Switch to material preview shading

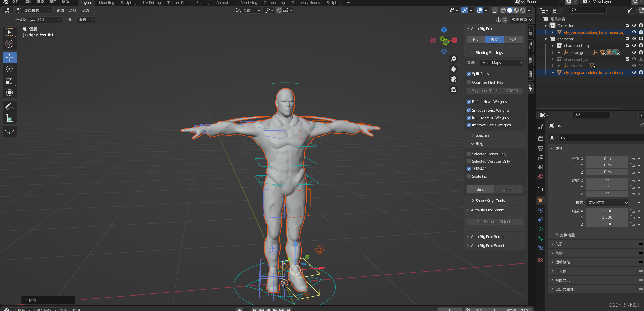click(516, 10)
